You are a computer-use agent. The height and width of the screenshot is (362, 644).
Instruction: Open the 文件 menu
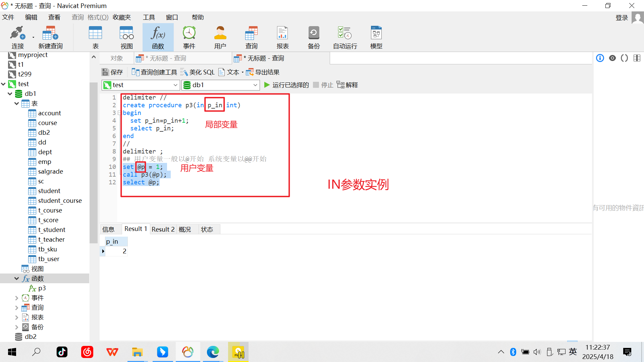pyautogui.click(x=8, y=17)
